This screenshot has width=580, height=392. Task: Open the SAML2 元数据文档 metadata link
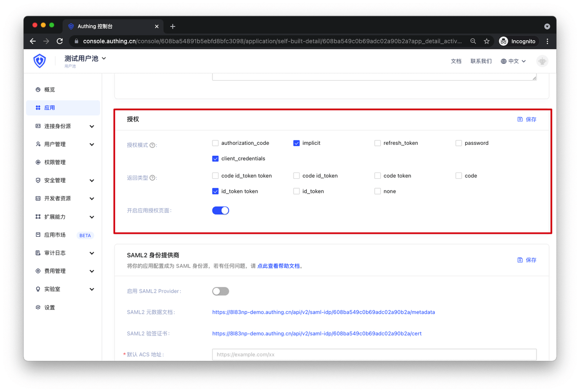[x=324, y=312]
